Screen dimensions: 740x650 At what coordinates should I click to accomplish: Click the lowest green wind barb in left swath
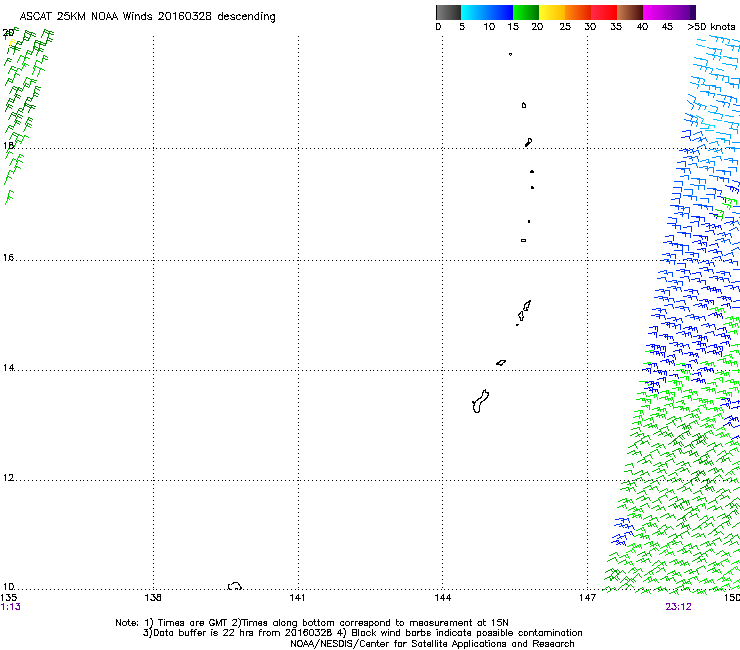9,197
